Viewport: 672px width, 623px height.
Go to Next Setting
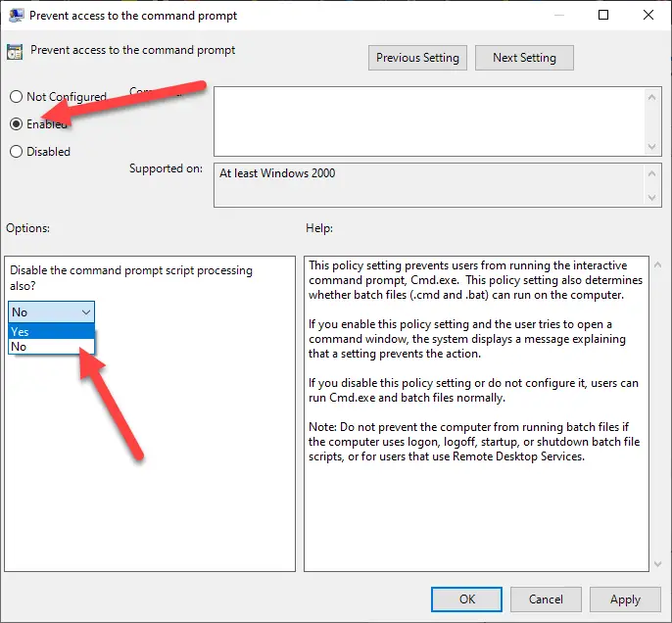tap(524, 58)
